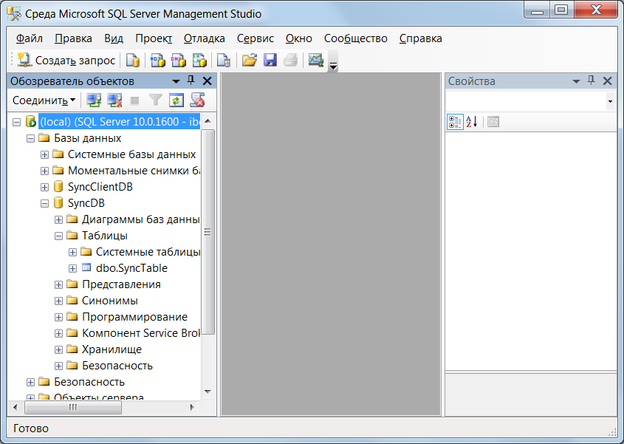
Task: Select the dbo.SyncTable table
Action: pos(131,268)
